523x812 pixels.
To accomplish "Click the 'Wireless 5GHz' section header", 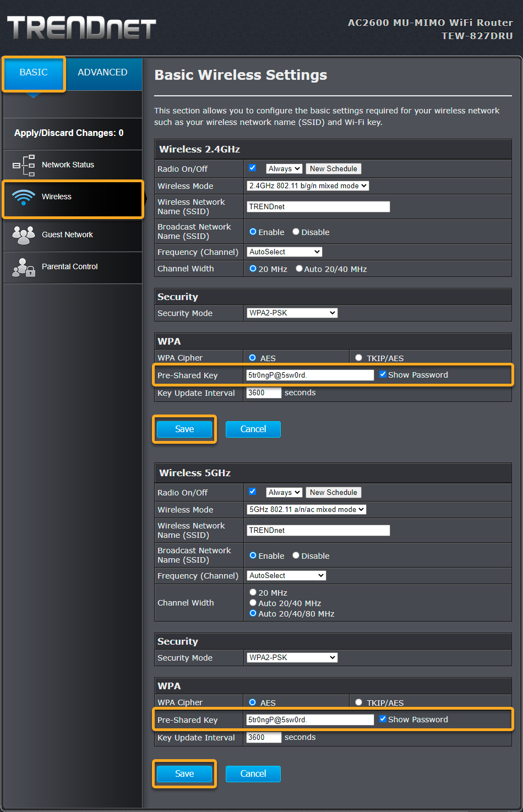I will [x=195, y=473].
